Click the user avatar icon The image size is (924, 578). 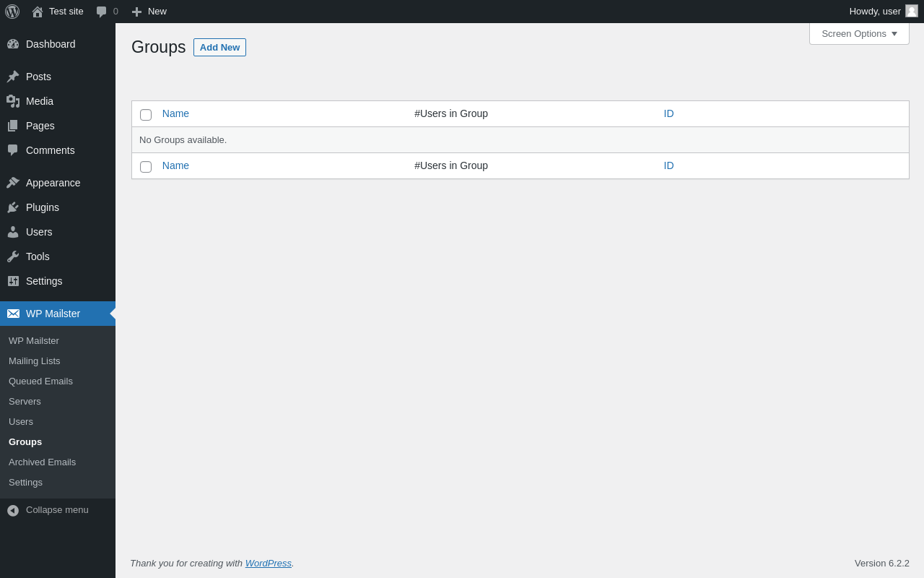click(x=912, y=11)
